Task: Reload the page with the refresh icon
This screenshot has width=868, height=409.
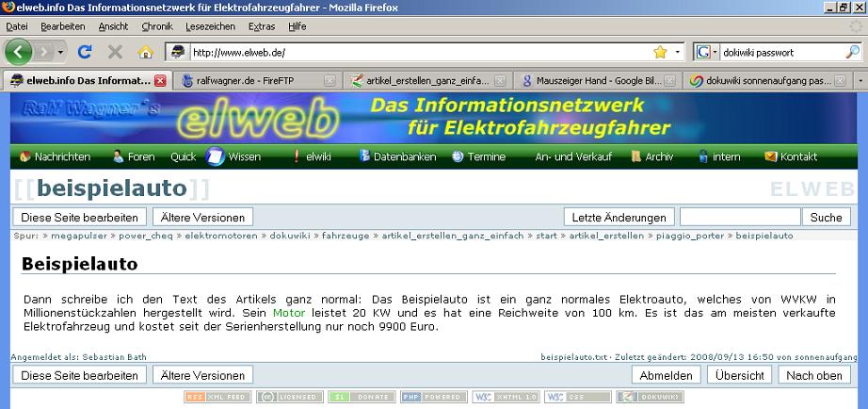Action: click(85, 52)
